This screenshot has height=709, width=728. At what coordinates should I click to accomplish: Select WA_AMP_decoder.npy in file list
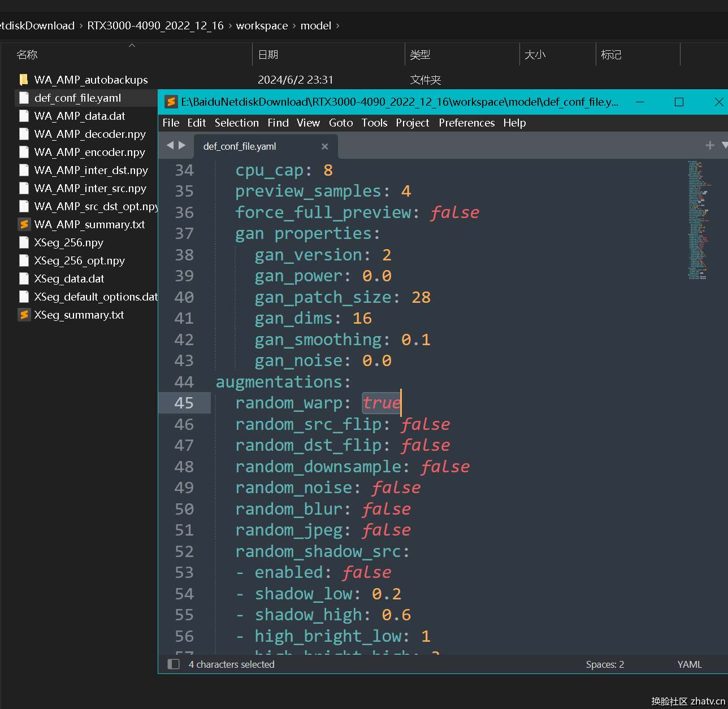90,134
